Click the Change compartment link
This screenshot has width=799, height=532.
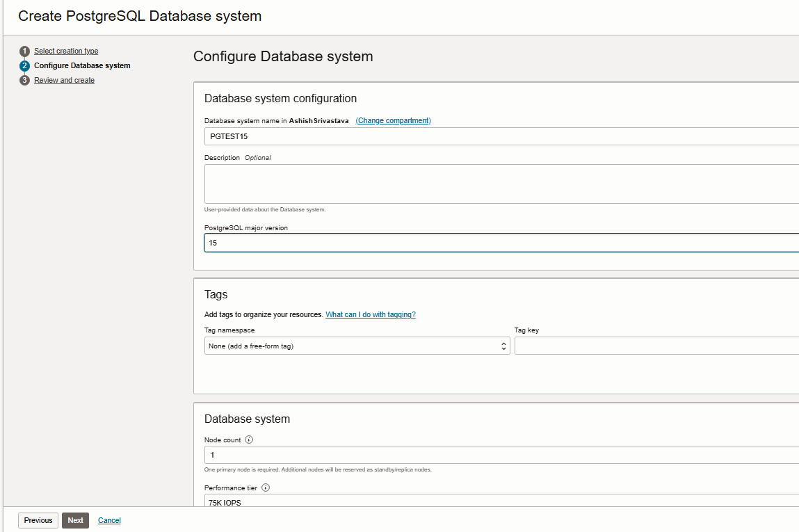click(393, 121)
